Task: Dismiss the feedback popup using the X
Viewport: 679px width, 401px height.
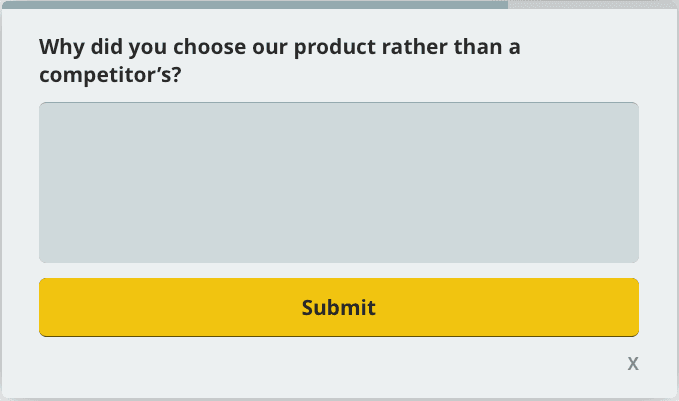Action: (633, 363)
